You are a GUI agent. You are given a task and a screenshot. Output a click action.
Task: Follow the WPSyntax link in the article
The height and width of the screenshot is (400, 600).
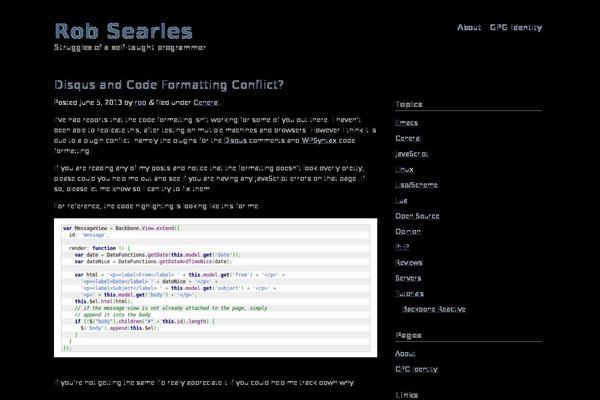coord(319,140)
